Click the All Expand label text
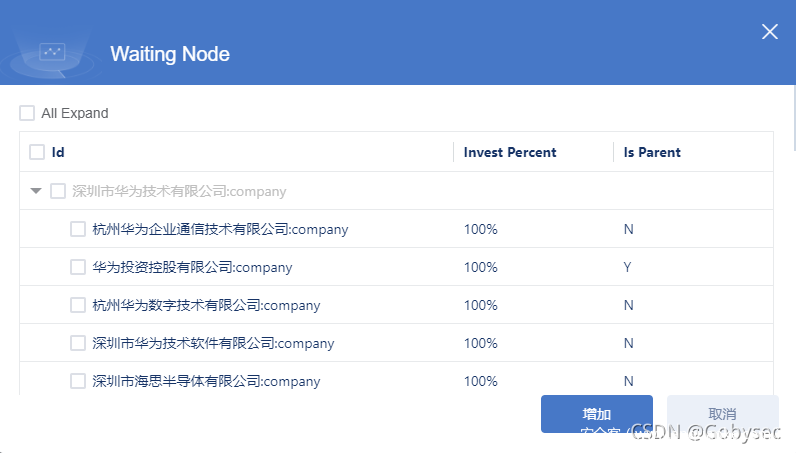Screen dimensions: 796x453 pyautogui.click(x=75, y=113)
